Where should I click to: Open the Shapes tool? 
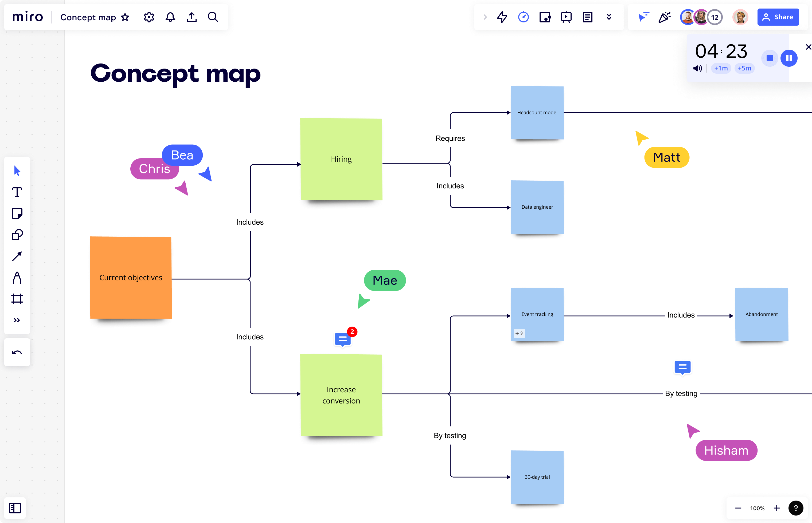17,235
